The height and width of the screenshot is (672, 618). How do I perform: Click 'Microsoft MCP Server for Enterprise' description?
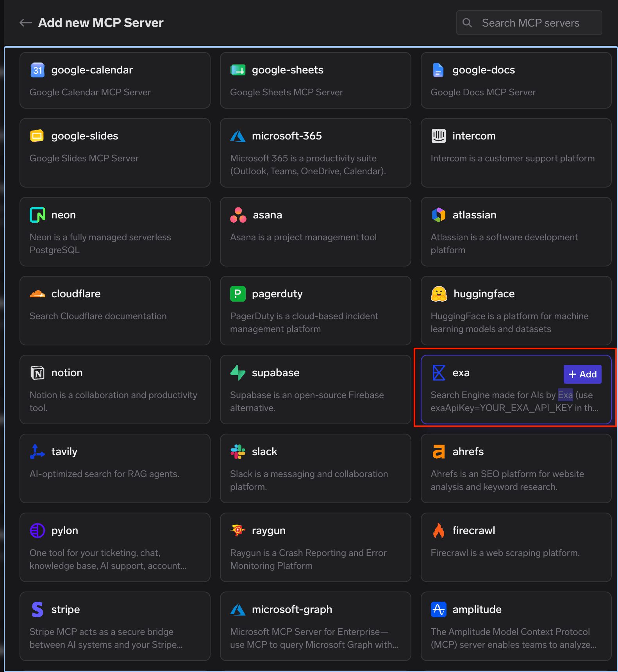[314, 638]
